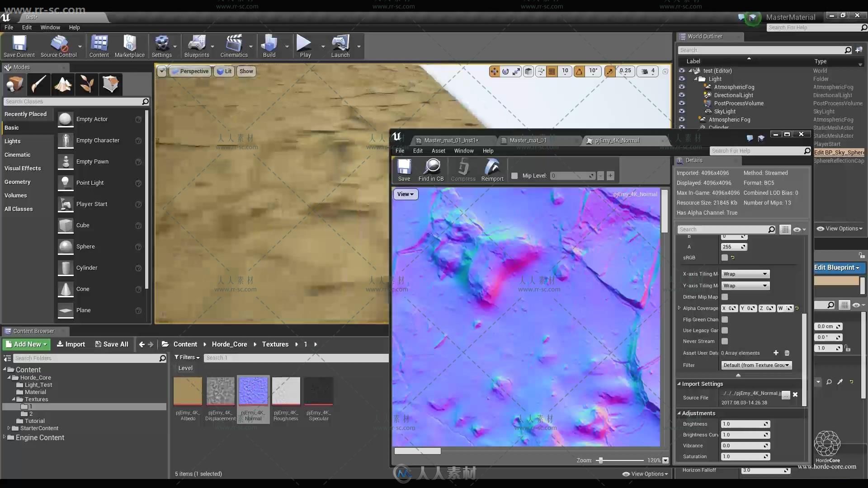868x488 pixels.
Task: Toggle the Never Stream checkbox
Action: click(x=725, y=341)
